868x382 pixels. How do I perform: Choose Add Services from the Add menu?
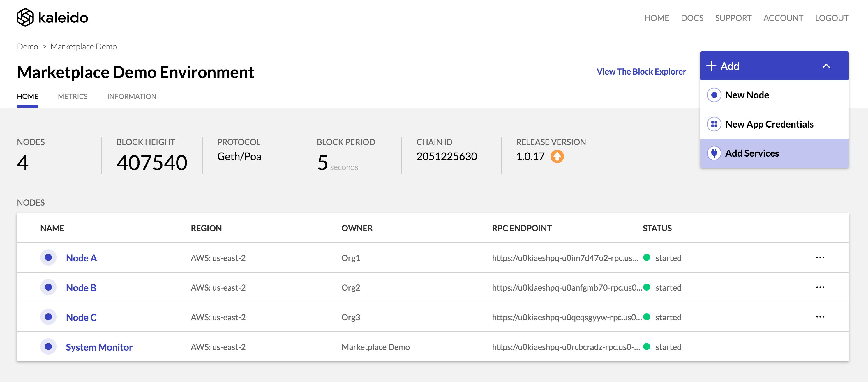coord(774,153)
